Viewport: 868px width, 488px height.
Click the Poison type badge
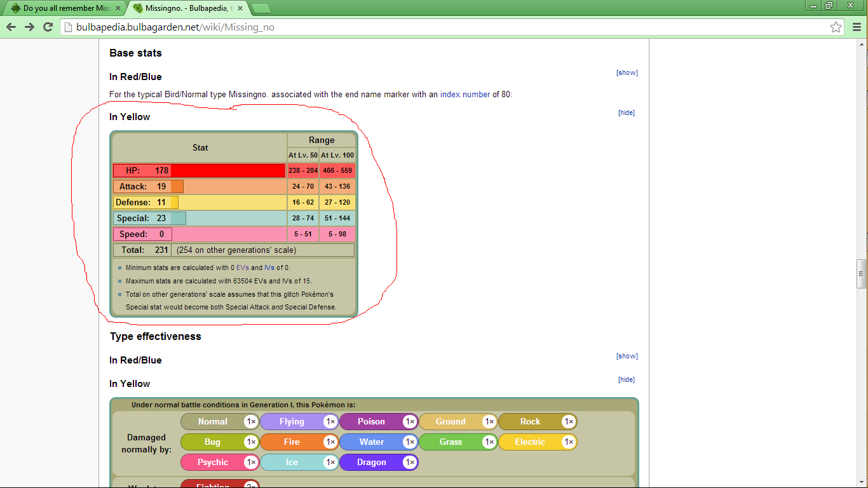[x=379, y=421]
